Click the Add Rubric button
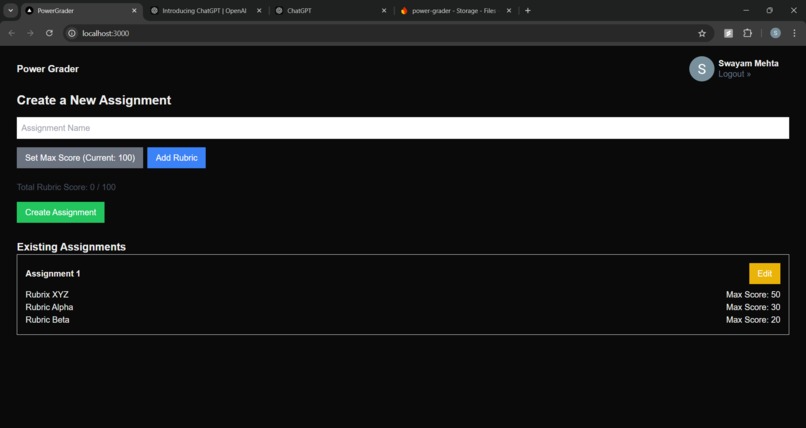The image size is (806, 428). [176, 158]
